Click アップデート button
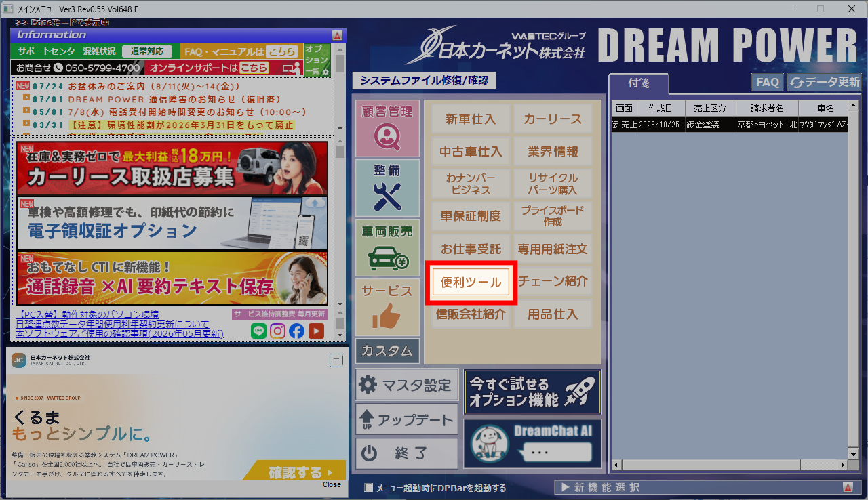The image size is (868, 500). point(407,419)
